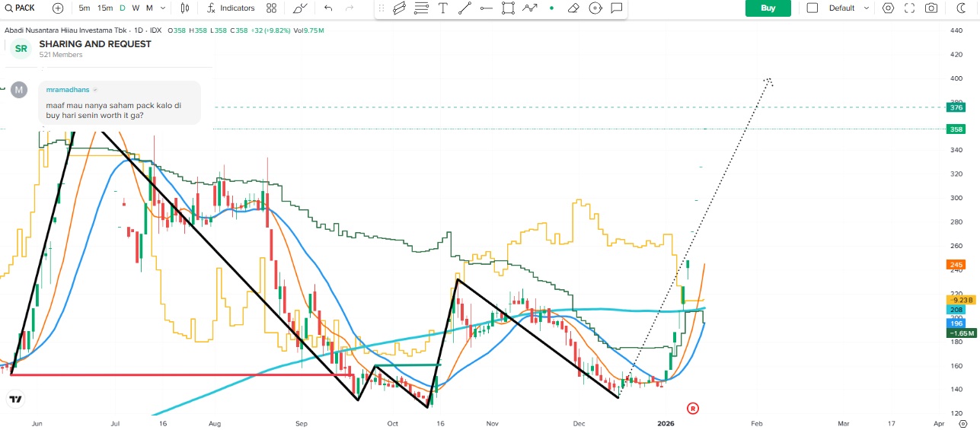Take a chart snapshot with camera icon

[931, 8]
